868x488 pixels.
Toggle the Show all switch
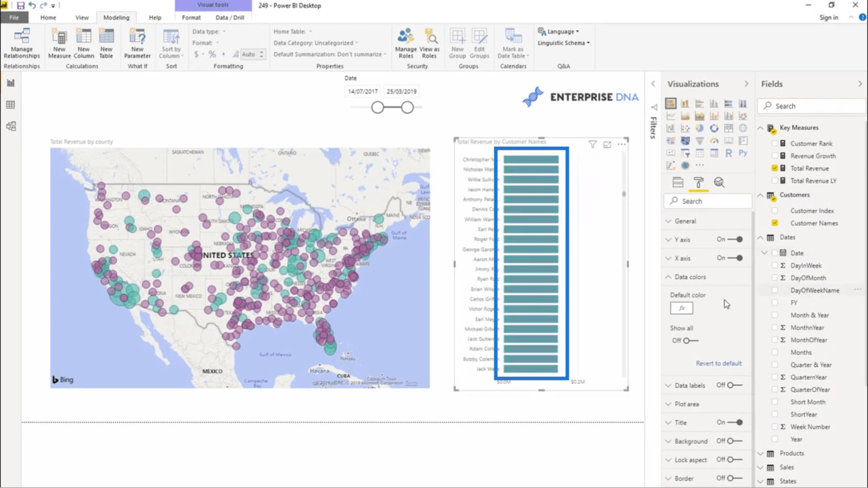(690, 341)
